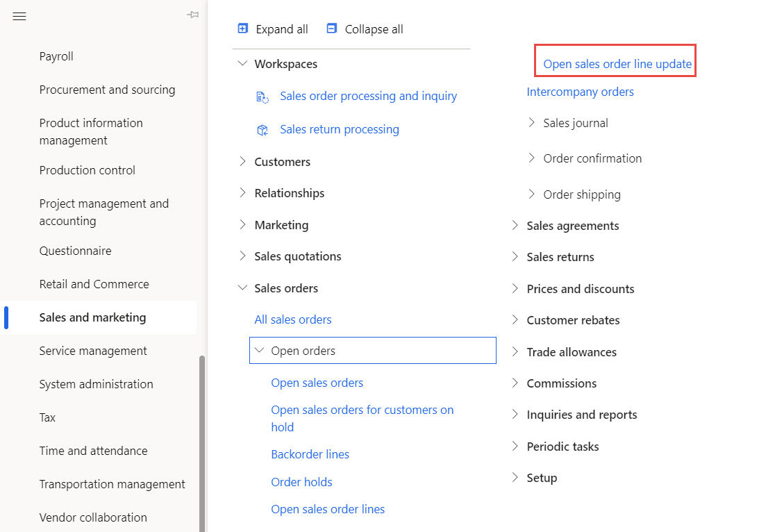The image size is (775, 532).
Task: Click the hamburger navigation menu icon
Action: (x=19, y=16)
